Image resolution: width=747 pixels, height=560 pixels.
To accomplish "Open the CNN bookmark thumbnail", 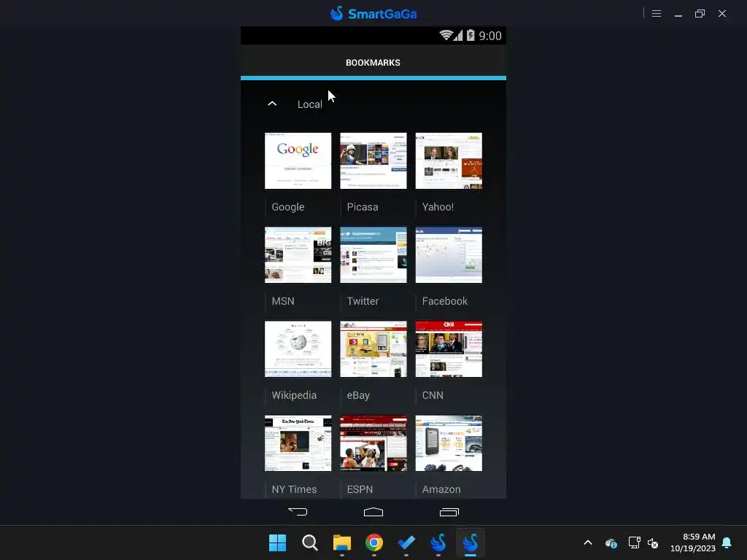I will click(449, 349).
